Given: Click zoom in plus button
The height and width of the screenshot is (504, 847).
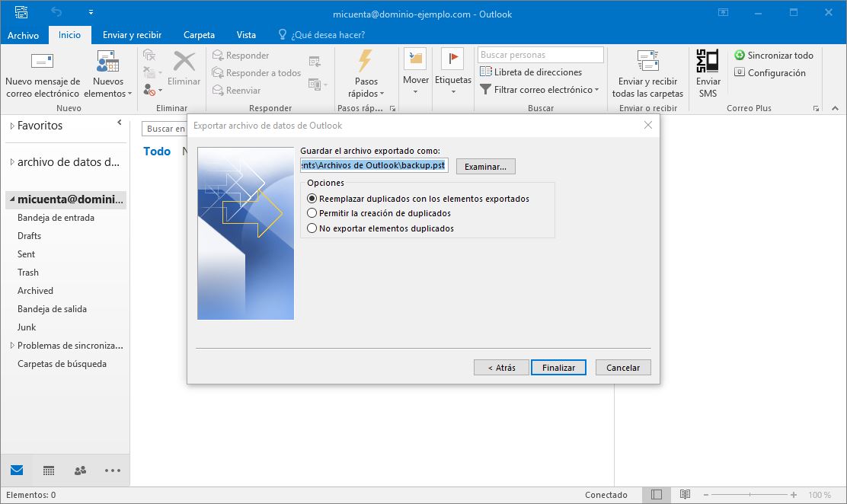Looking at the screenshot, I should point(794,495).
